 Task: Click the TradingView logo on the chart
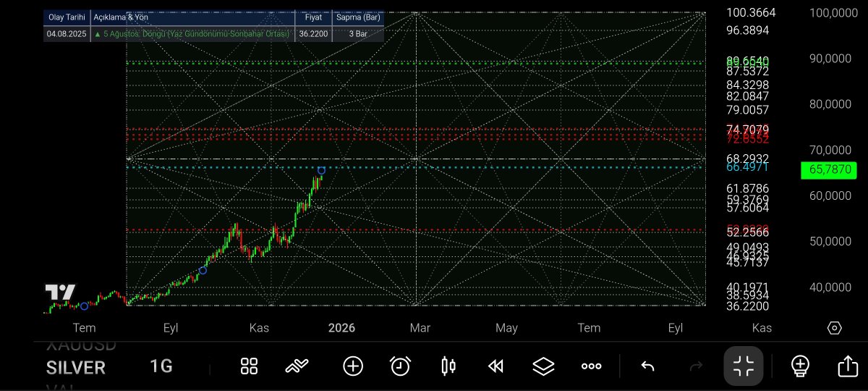60,293
